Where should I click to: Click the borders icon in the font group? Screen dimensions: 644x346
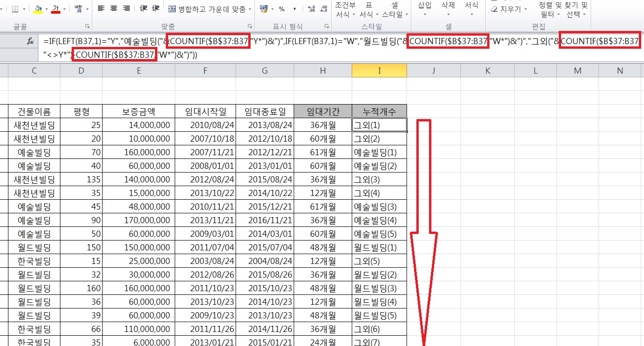[x=15, y=9]
